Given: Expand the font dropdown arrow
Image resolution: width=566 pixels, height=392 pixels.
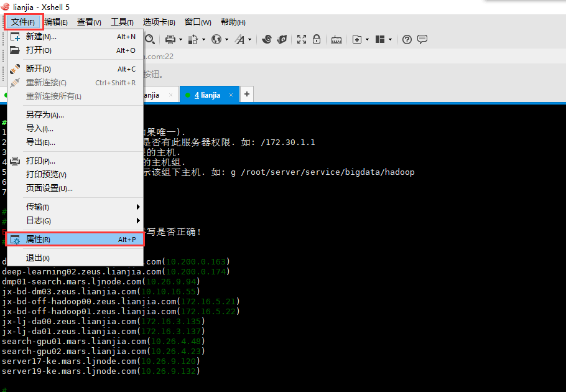Looking at the screenshot, I should click(x=250, y=39).
